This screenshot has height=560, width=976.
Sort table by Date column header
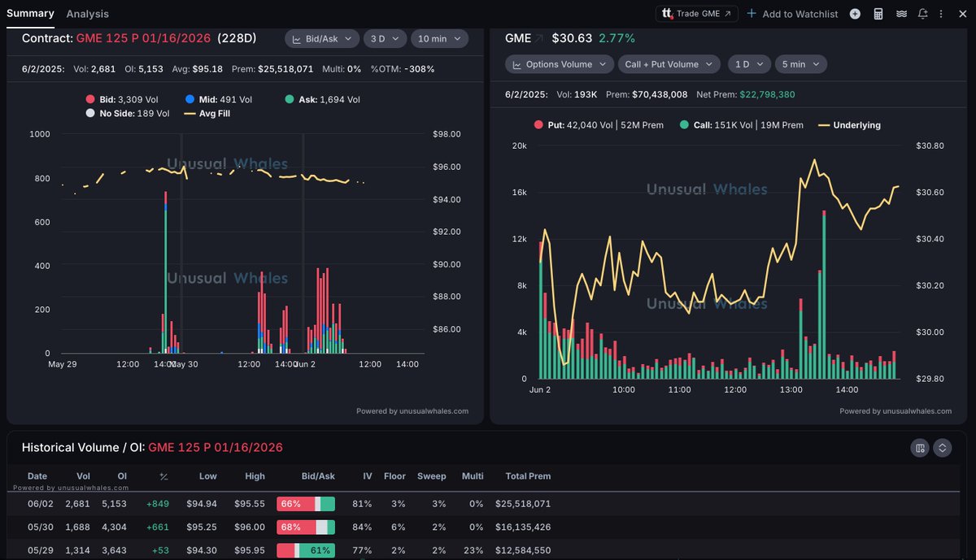(x=37, y=476)
